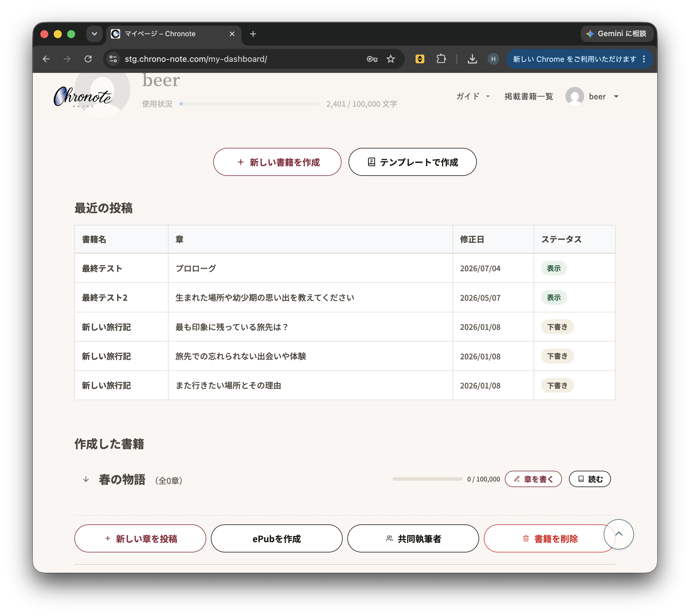Click 最も印象に残っている旅先は？ chapter
Screen dimensions: 690x616
tap(232, 327)
